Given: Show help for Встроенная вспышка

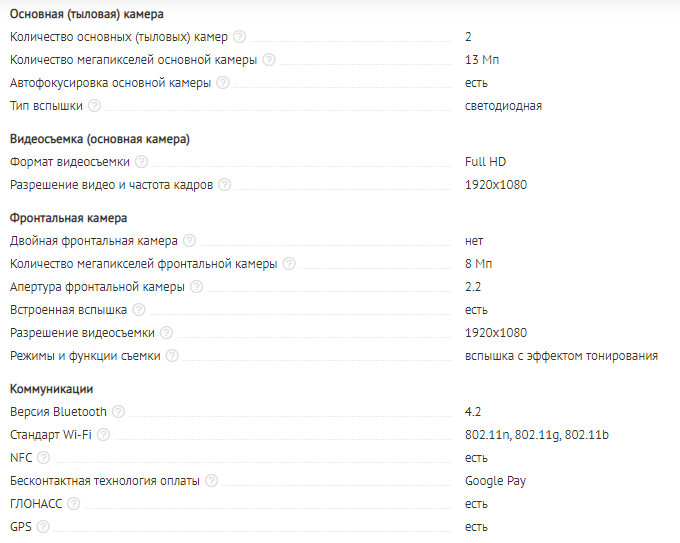Looking at the screenshot, I should (139, 310).
